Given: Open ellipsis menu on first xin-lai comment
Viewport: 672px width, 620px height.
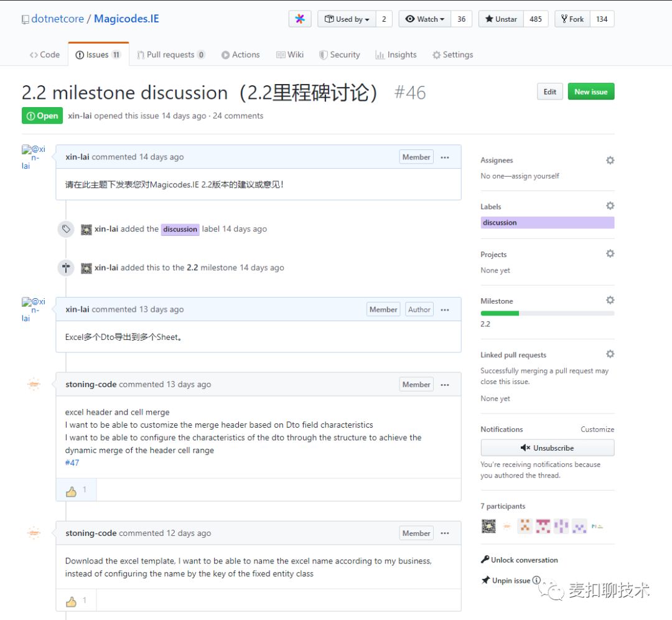Looking at the screenshot, I should click(x=445, y=157).
